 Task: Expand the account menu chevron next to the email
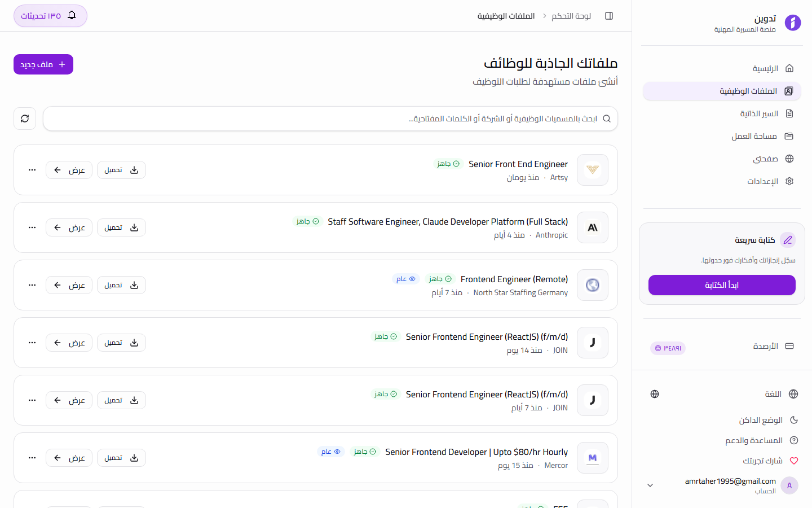(650, 485)
